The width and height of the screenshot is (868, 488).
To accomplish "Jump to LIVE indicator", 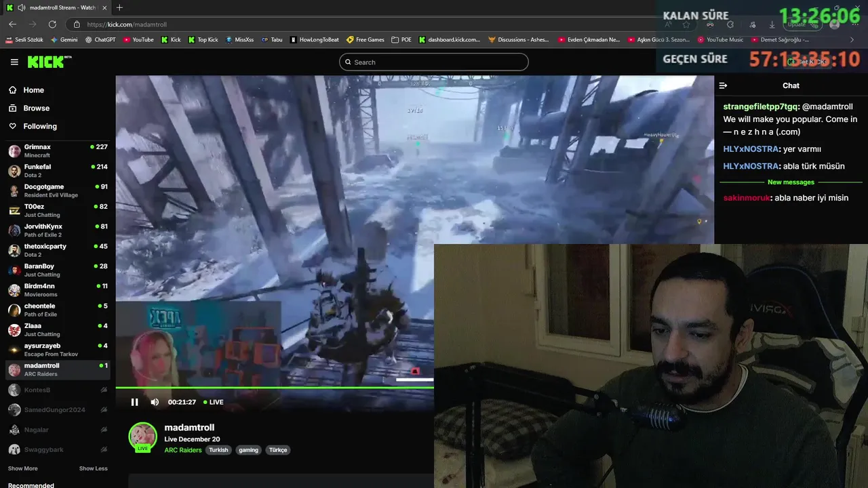I will 214,402.
